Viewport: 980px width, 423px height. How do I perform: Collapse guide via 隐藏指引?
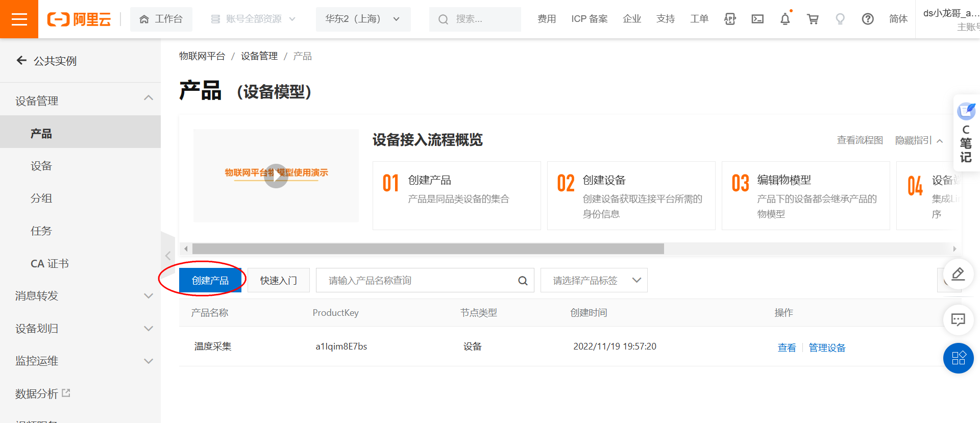point(919,140)
